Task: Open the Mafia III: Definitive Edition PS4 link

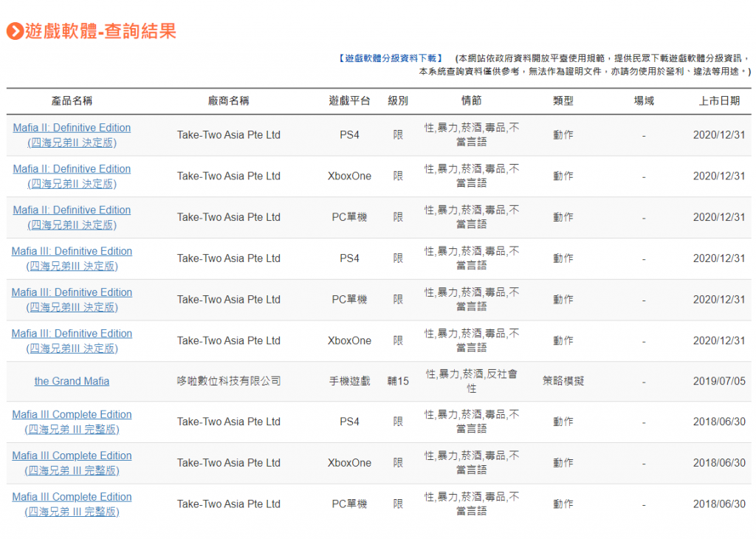Action: [x=72, y=258]
